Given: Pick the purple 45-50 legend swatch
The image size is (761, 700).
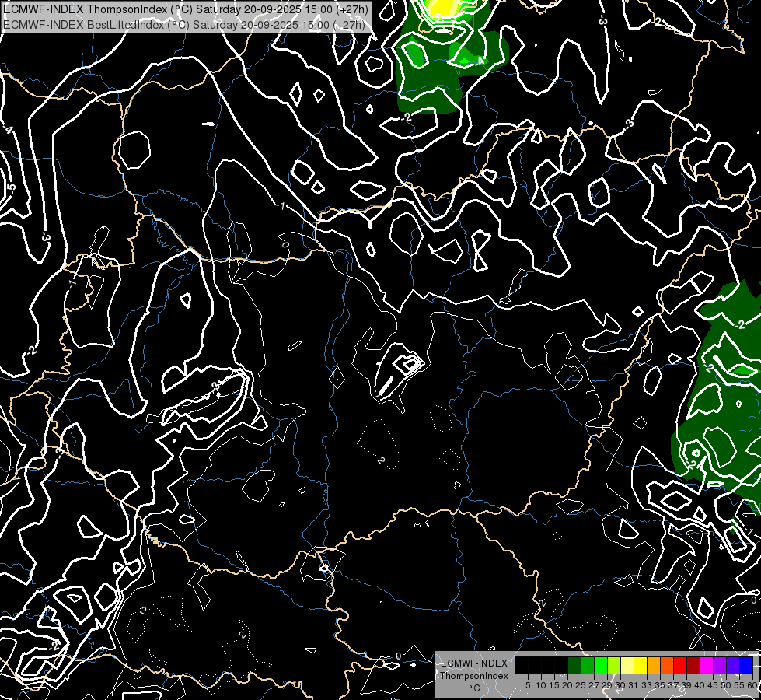Looking at the screenshot, I should (x=719, y=666).
